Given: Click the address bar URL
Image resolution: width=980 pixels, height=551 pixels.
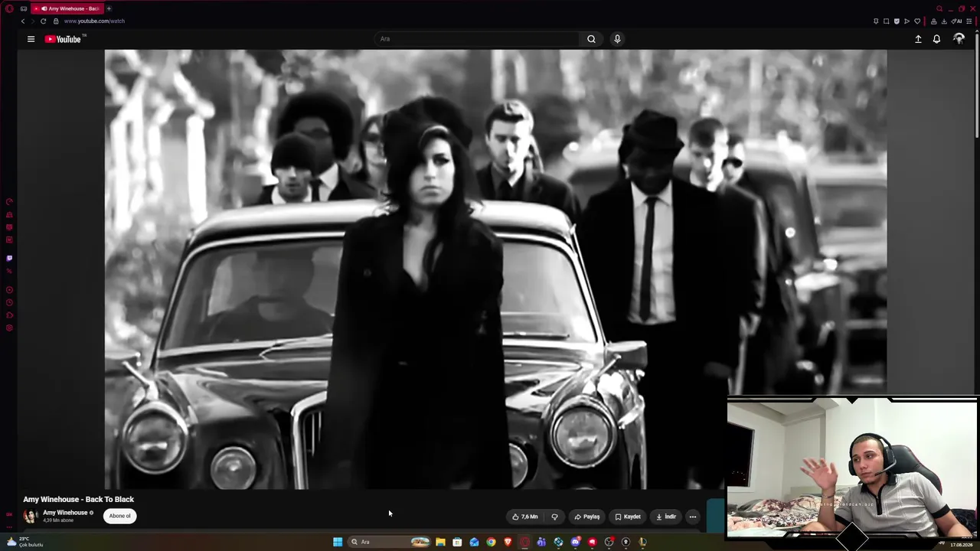Looking at the screenshot, I should coord(94,21).
